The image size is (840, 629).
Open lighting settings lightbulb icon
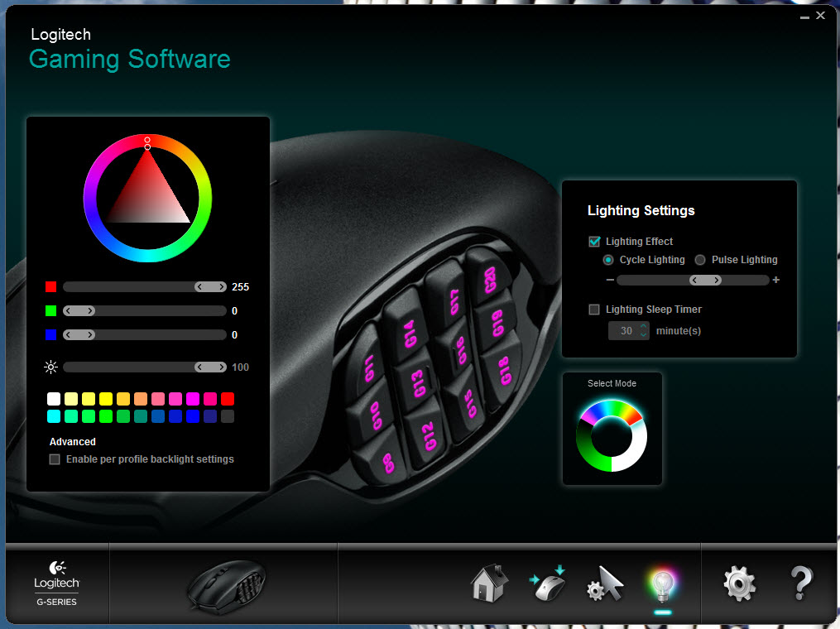663,585
